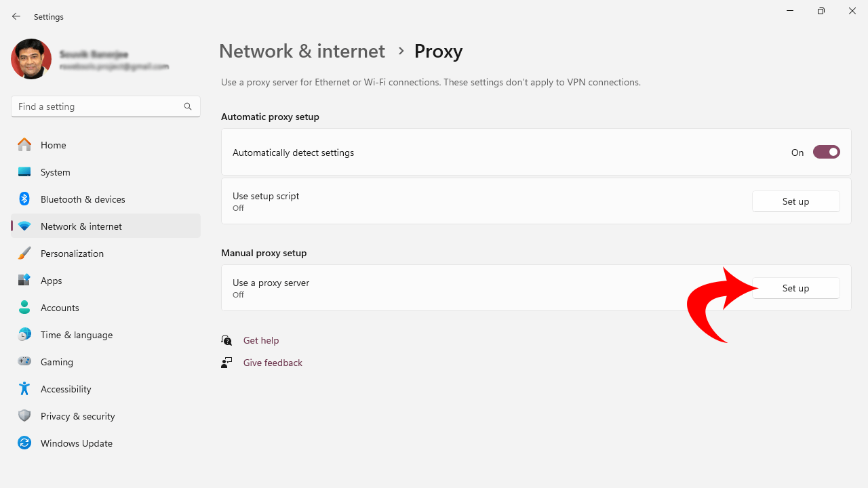Go to Network & internet breadcrumb
This screenshot has width=868, height=488.
[x=302, y=51]
